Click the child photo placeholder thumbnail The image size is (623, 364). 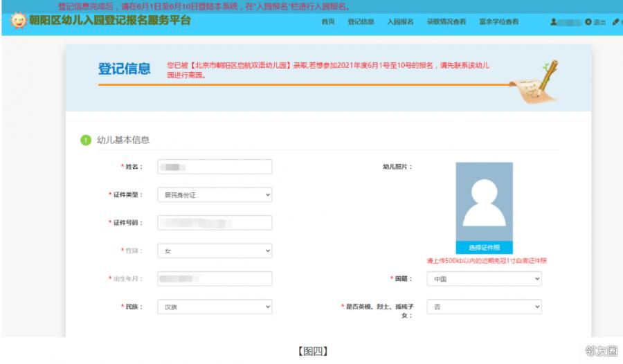[484, 201]
